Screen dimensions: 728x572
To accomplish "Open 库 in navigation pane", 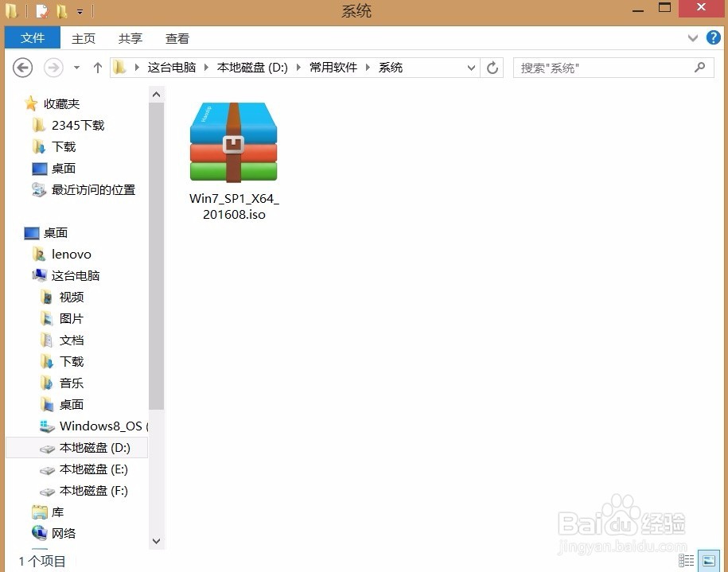I will pos(57,512).
